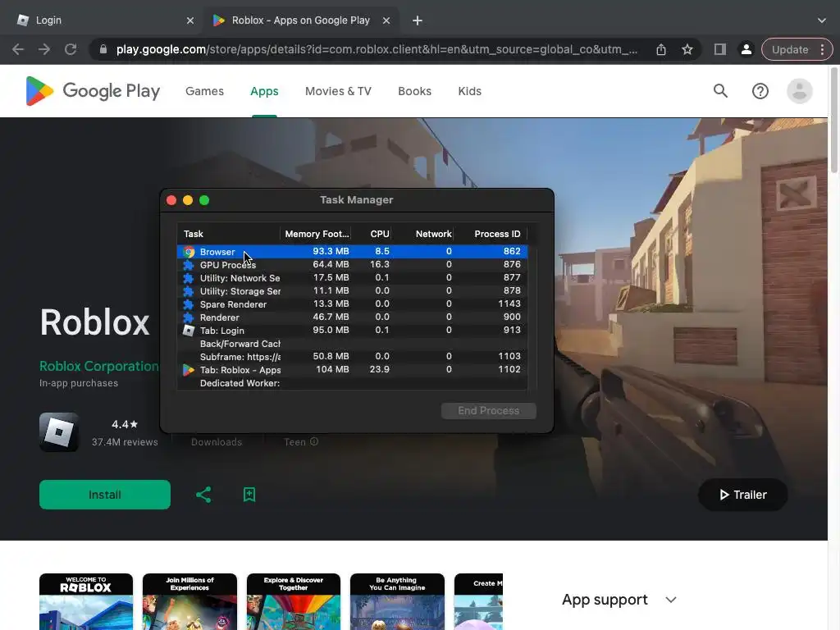Select the Back/Forward Cache row
This screenshot has height=630, width=840.
pyautogui.click(x=353, y=344)
